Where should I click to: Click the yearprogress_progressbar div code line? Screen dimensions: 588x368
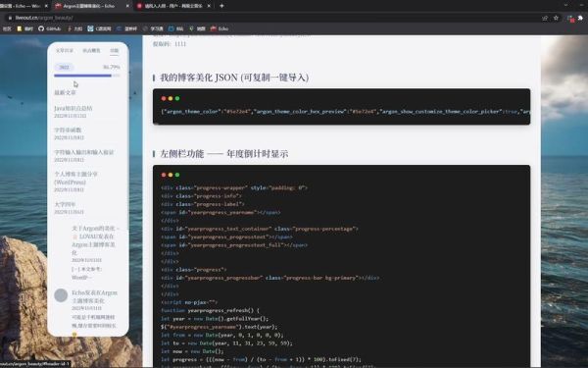[270, 278]
